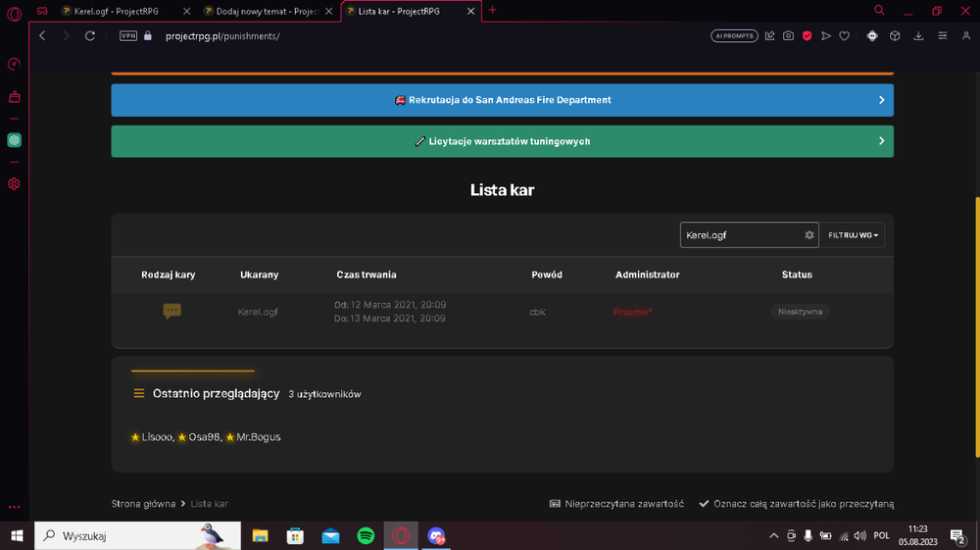Switch to Dodaj nowy temat tab

(268, 11)
